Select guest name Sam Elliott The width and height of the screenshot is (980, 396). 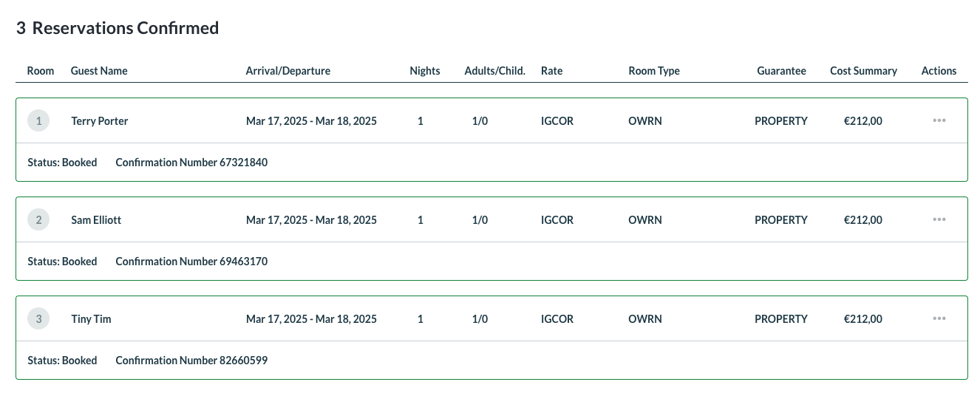coord(96,220)
